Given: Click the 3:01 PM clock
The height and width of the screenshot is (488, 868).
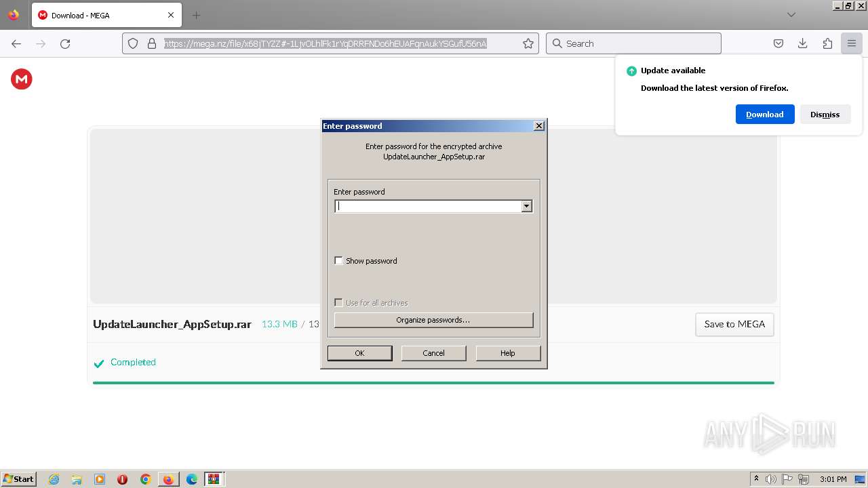Looking at the screenshot, I should [833, 479].
